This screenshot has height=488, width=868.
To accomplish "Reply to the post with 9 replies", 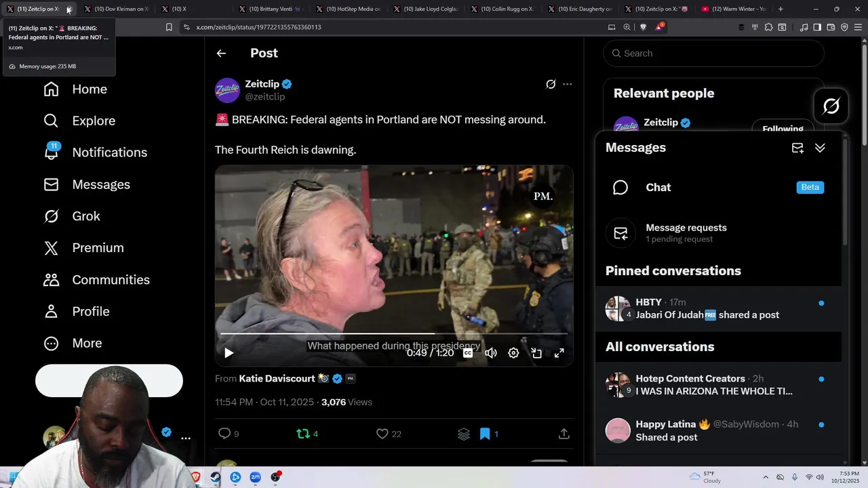I will (229, 434).
